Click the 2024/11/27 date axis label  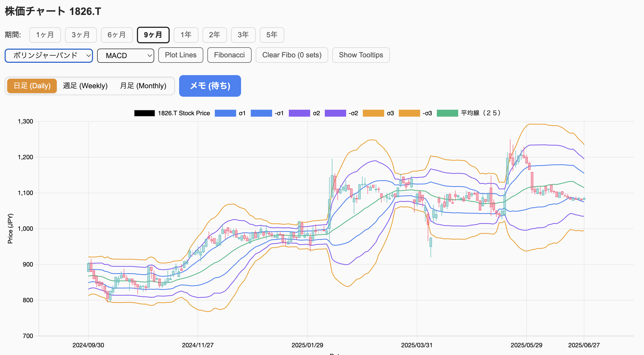tap(198, 345)
